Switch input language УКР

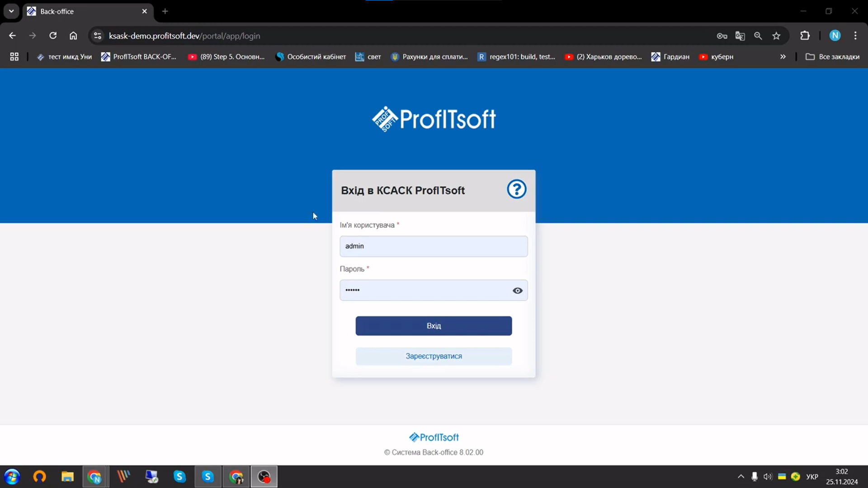click(x=812, y=477)
